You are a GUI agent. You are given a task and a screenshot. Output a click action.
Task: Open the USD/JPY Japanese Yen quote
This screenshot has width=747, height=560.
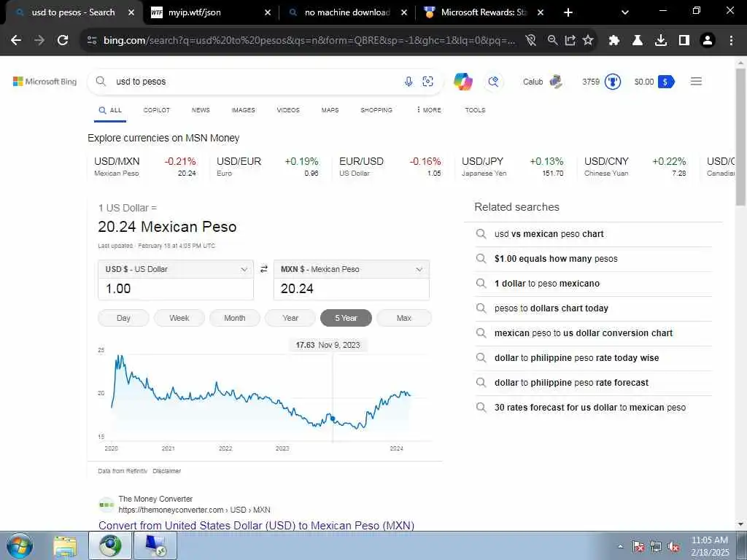[512, 167]
